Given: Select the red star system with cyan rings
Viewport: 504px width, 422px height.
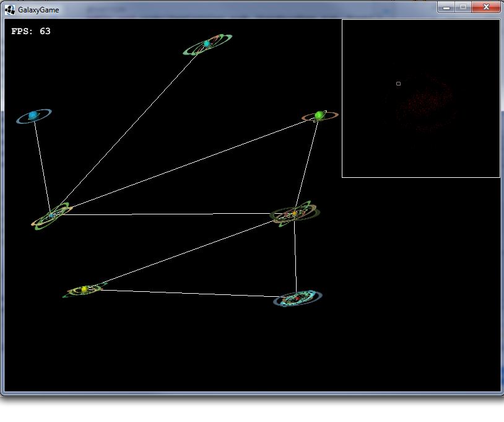Looking at the screenshot, I should click(298, 298).
